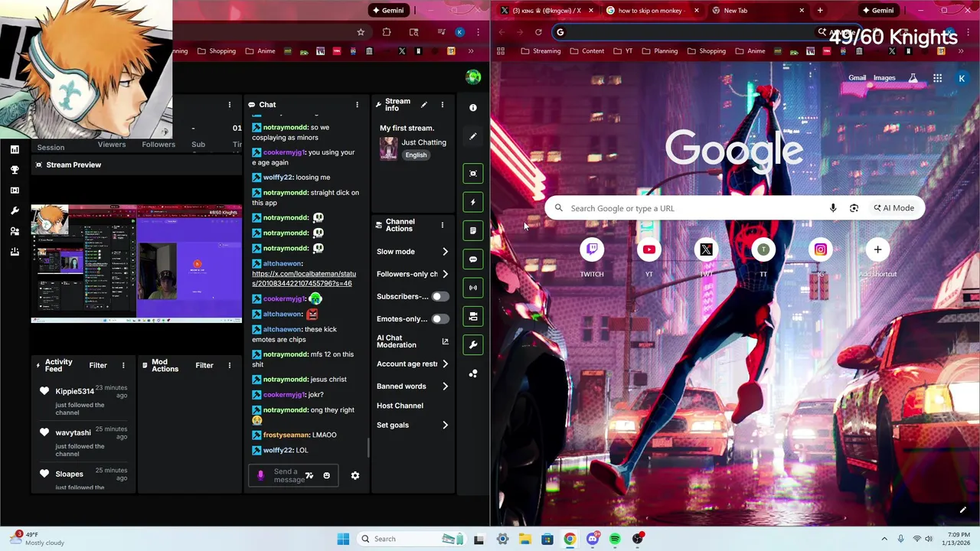
Task: Click the clip camera icon in green-outlined rail
Action: [x=473, y=174]
